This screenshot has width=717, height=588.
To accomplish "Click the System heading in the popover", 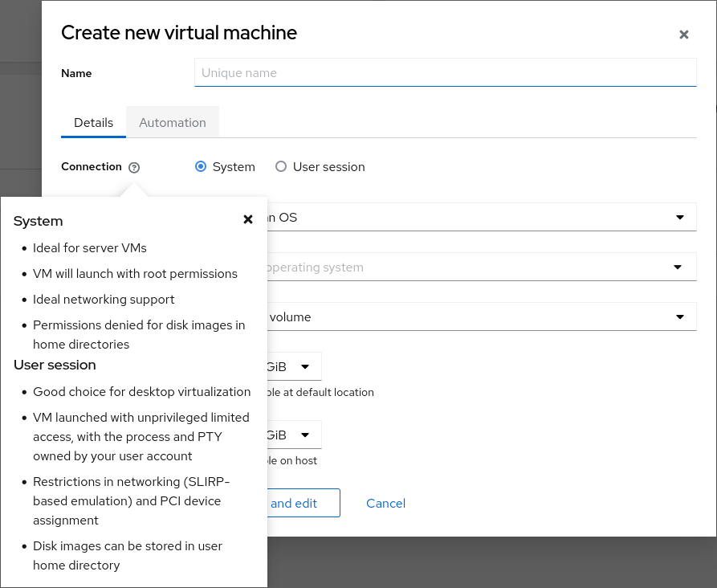I will point(39,222).
